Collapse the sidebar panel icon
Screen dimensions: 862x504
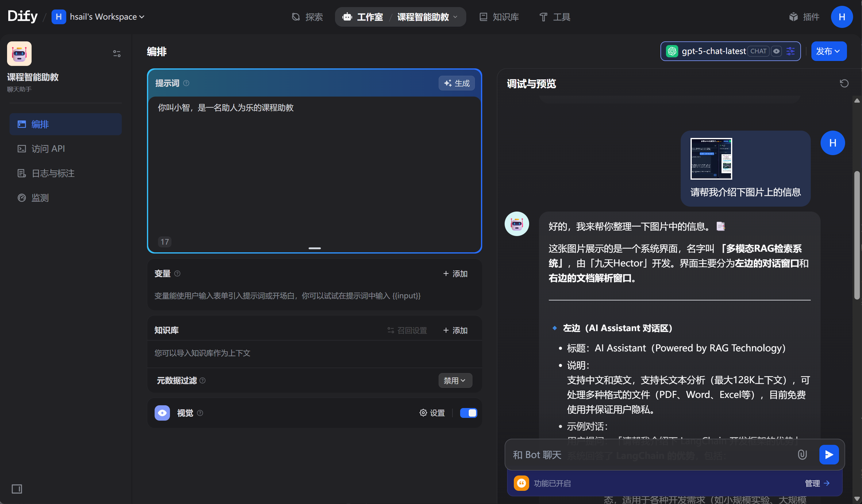(17, 489)
